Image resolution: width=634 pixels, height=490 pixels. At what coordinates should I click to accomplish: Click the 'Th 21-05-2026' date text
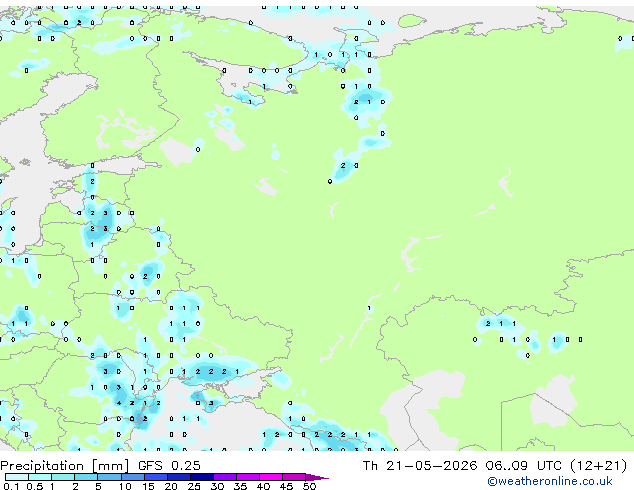tap(420, 466)
